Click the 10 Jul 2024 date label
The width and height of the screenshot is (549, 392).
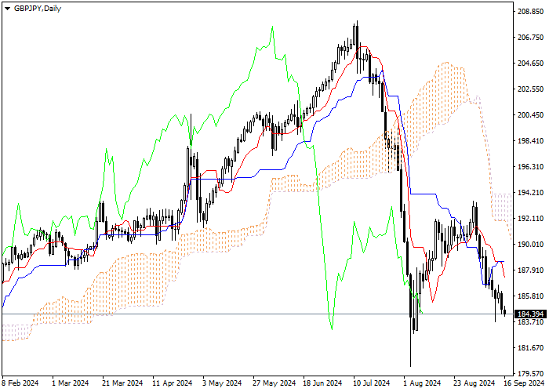point(372,383)
